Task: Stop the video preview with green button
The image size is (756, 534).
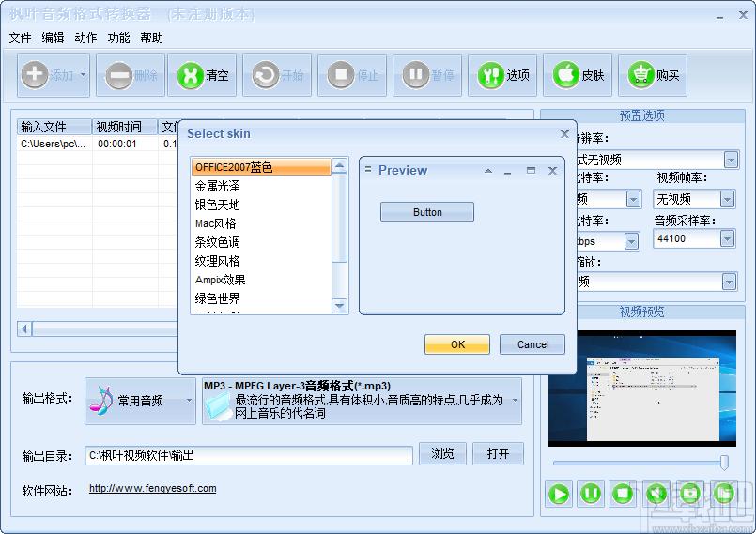Action: (x=623, y=494)
